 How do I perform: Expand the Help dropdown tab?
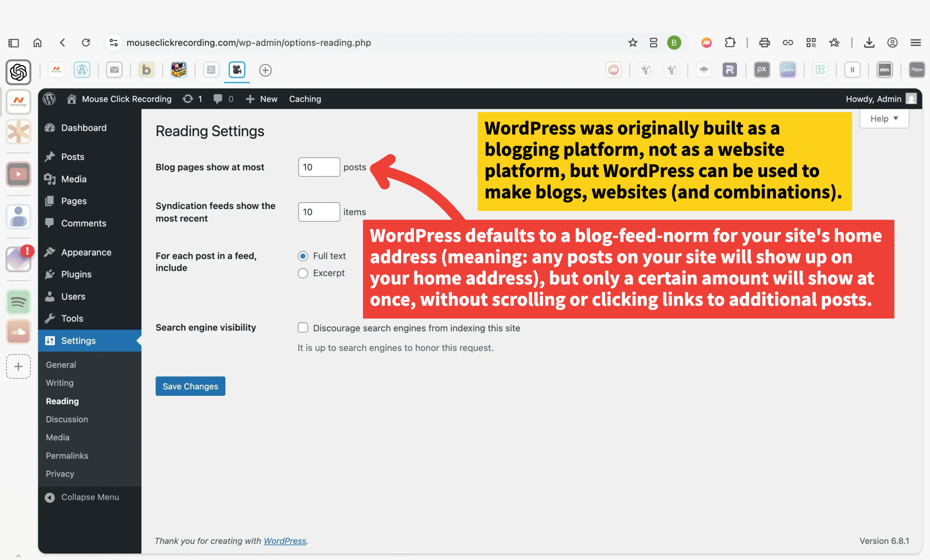click(883, 119)
